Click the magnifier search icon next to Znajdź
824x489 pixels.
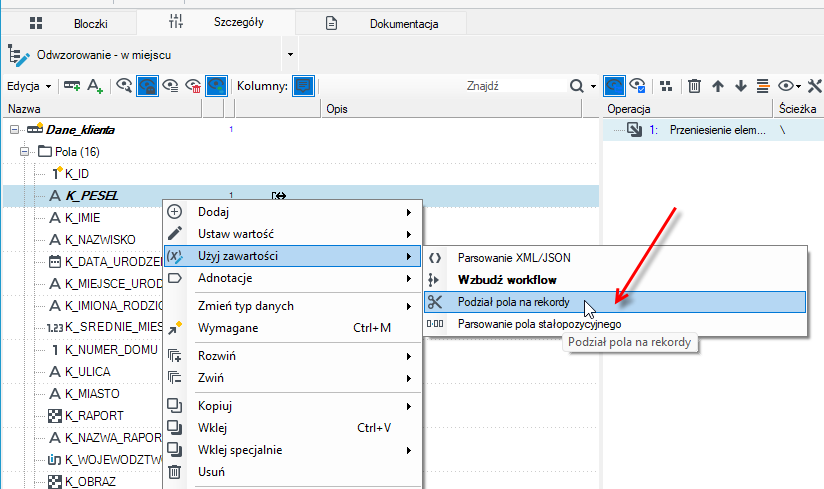pos(576,86)
